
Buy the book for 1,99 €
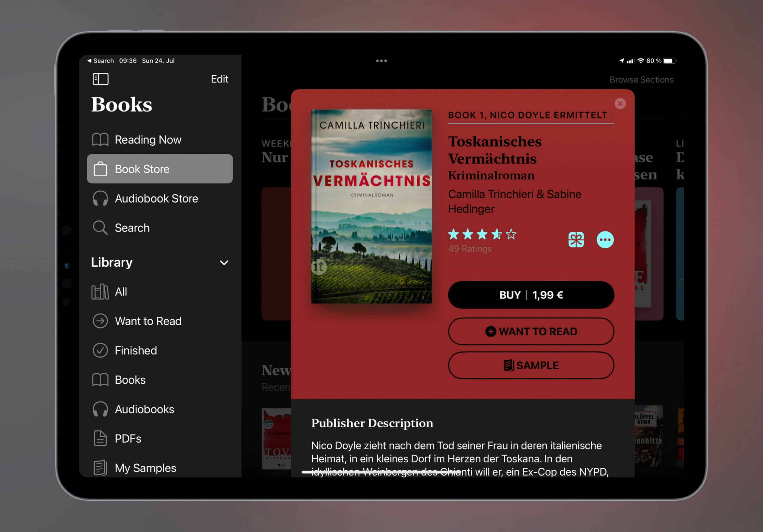[531, 295]
